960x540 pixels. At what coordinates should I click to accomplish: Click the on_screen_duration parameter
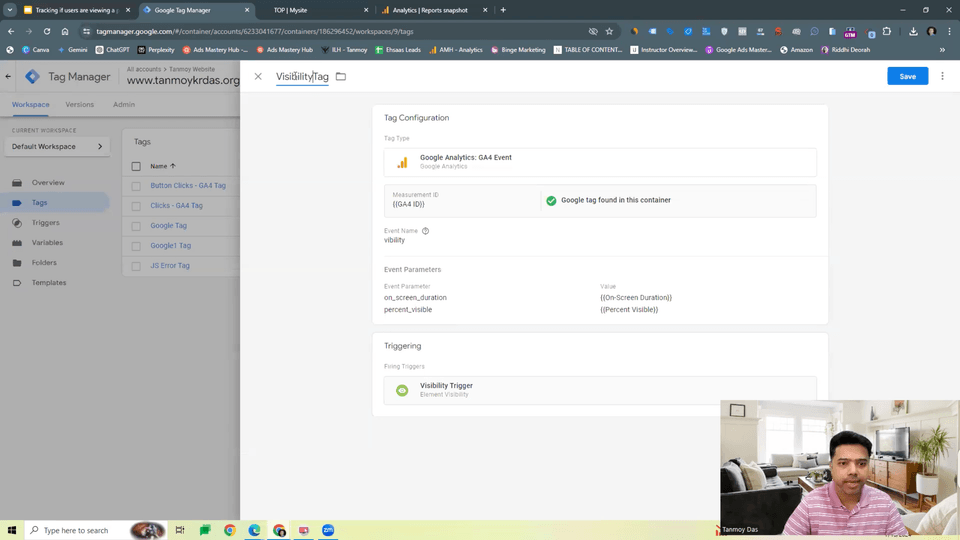pos(415,298)
